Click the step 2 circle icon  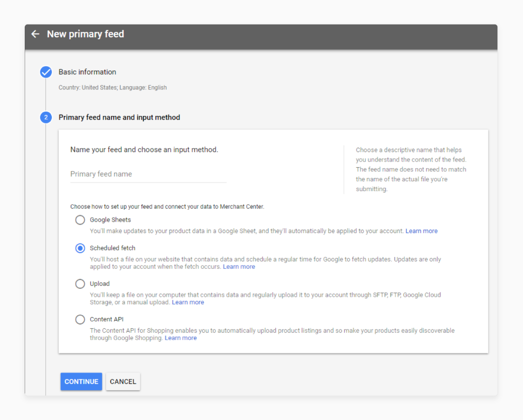(46, 117)
